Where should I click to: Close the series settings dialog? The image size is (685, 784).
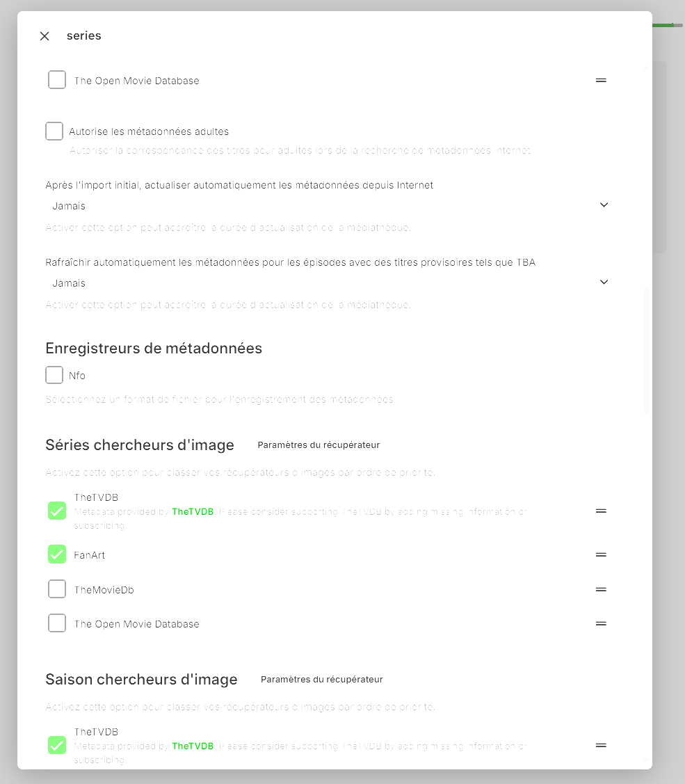pos(45,36)
